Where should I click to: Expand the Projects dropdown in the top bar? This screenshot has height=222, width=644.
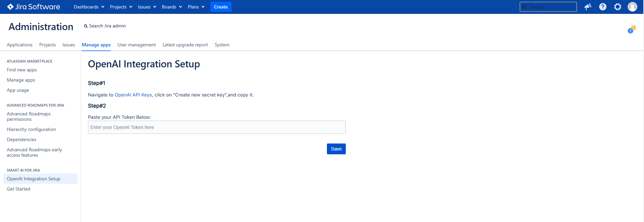[x=121, y=7]
